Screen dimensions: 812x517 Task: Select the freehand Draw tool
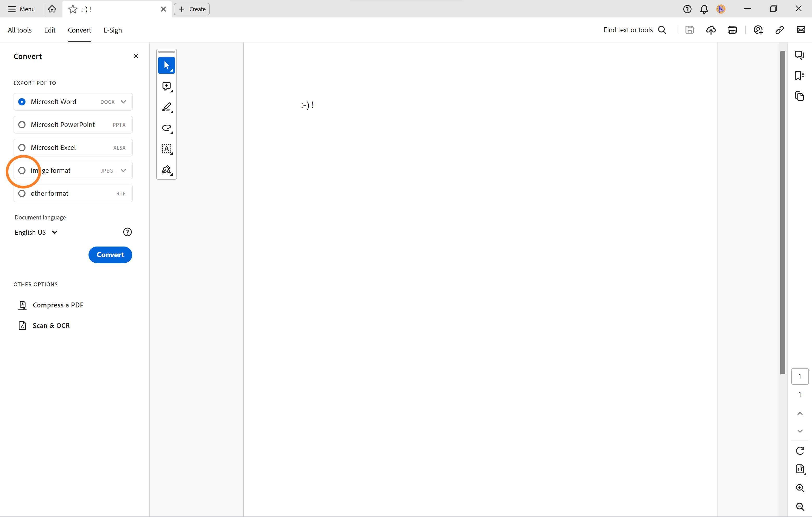pos(167,128)
